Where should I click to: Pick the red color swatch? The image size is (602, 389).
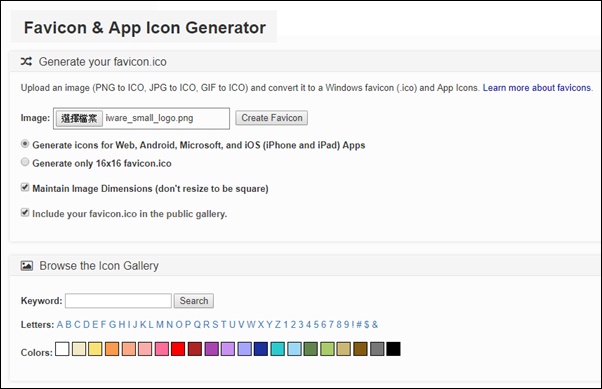click(178, 349)
